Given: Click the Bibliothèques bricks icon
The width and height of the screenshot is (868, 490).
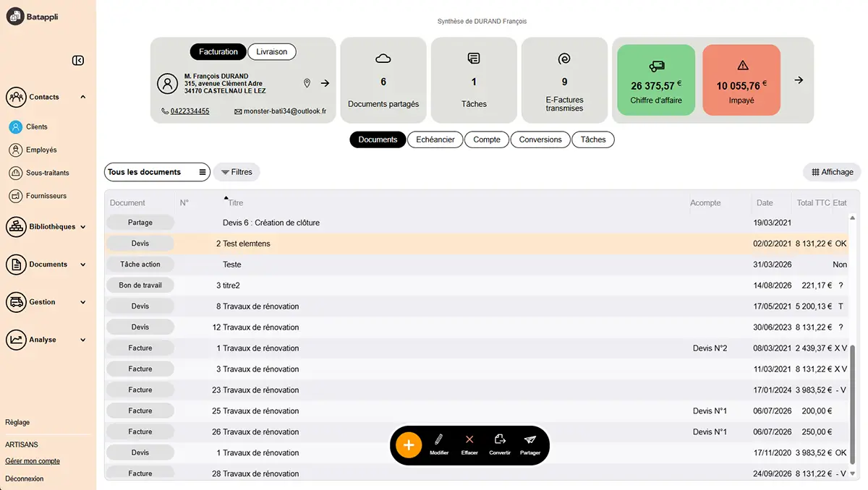Looking at the screenshot, I should pos(16,227).
